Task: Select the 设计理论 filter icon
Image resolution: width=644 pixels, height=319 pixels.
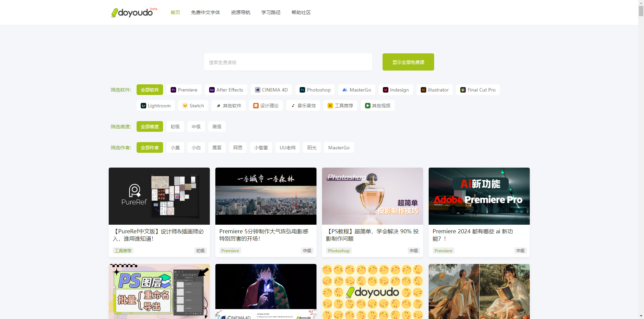Action: [256, 106]
